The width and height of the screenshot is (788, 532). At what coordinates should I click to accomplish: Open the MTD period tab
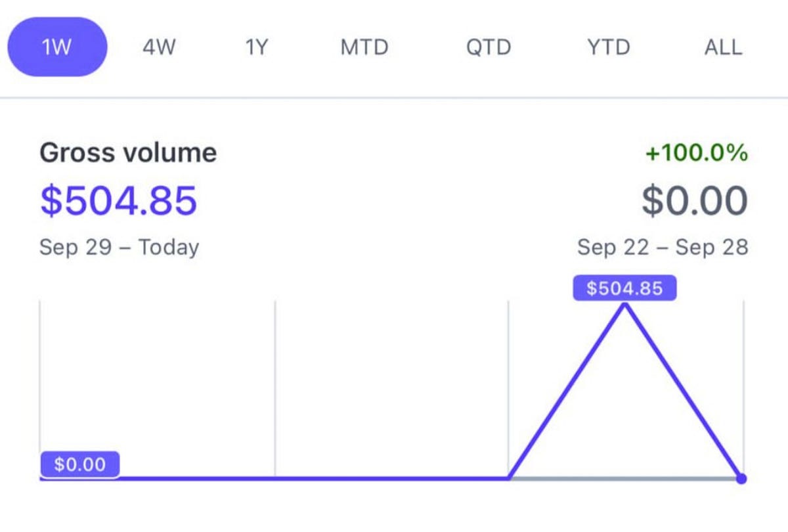tap(364, 47)
